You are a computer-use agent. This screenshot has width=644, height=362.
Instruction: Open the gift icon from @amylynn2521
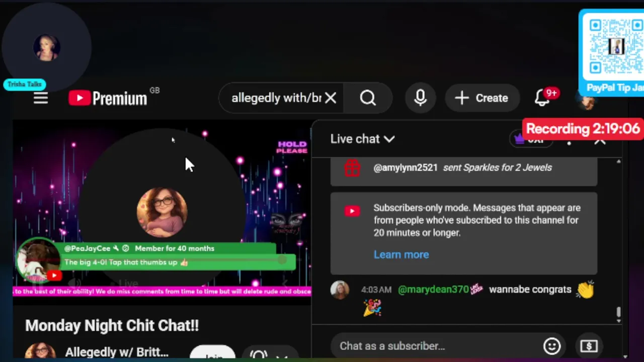tap(352, 167)
